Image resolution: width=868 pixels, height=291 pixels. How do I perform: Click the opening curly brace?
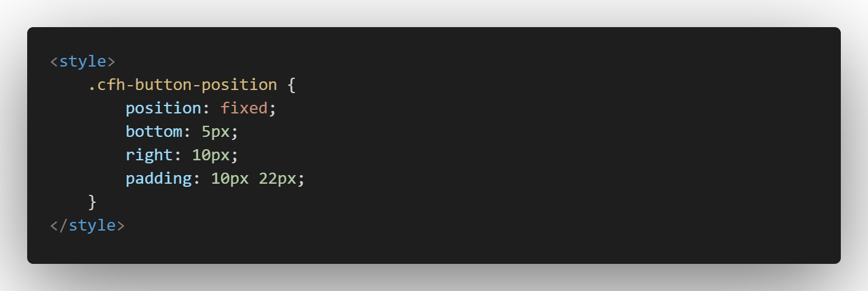pos(292,85)
